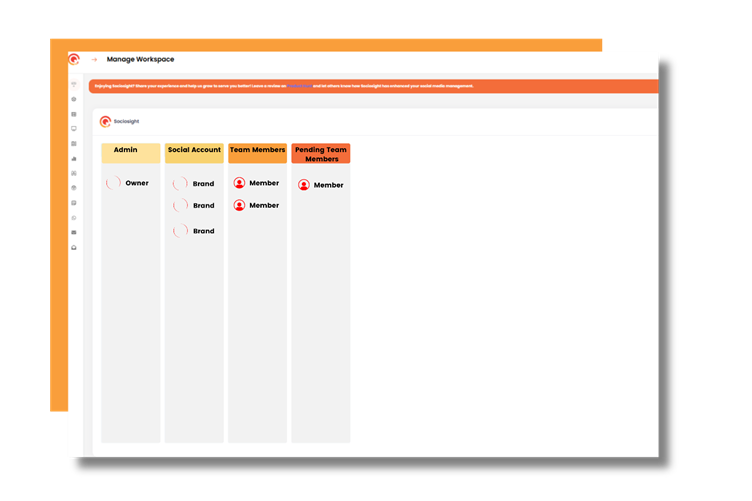The height and width of the screenshot is (501, 752).
Task: Click the Pending Team Members column header
Action: (x=321, y=154)
